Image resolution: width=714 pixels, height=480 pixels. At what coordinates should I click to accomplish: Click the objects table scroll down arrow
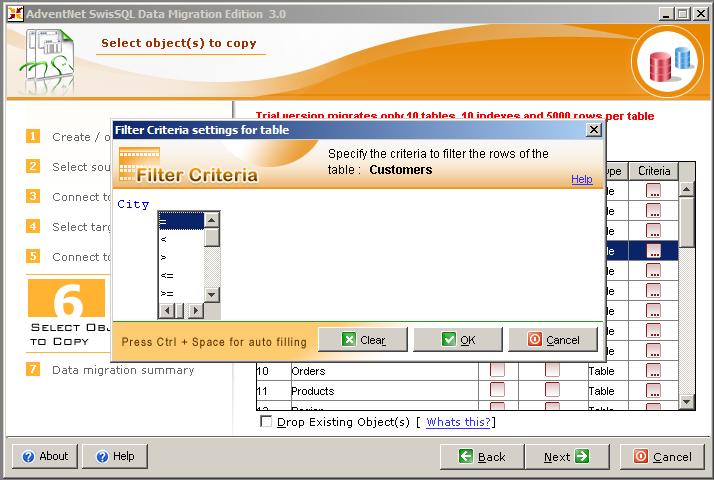686,402
